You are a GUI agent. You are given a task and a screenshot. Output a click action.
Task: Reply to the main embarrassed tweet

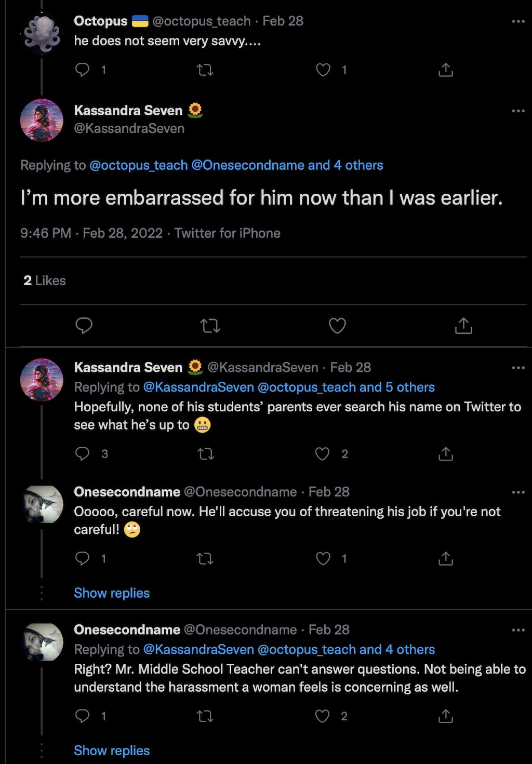(x=84, y=326)
